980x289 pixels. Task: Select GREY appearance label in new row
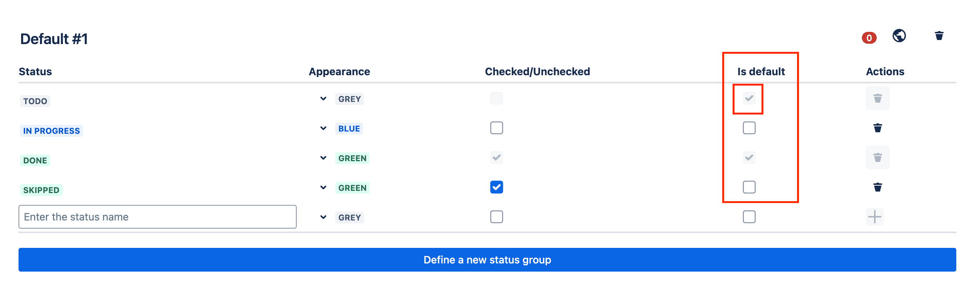click(349, 217)
